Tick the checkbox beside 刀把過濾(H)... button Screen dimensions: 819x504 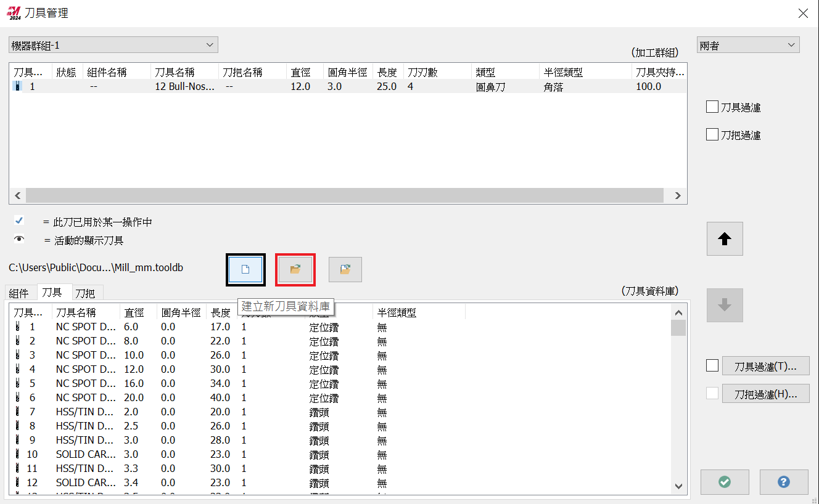coord(712,393)
